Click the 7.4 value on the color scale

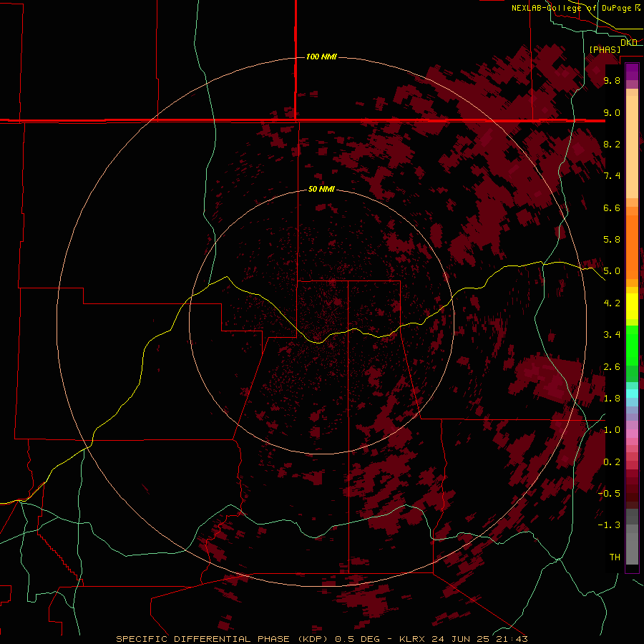pos(612,176)
